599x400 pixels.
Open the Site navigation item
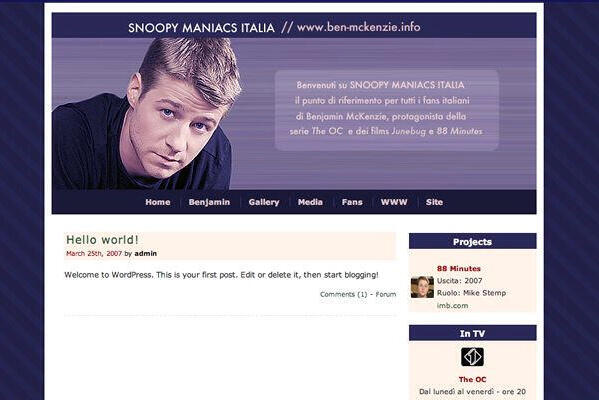click(434, 202)
